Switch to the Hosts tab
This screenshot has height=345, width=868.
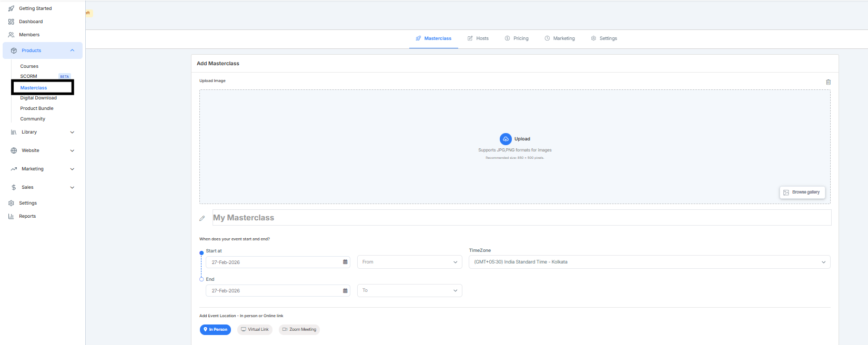coord(478,38)
